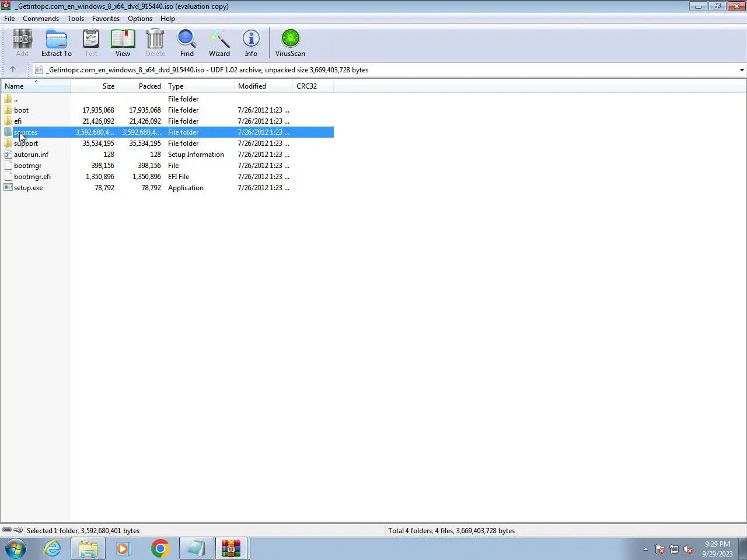Sort by Type column header
747x560 pixels.
[200, 86]
